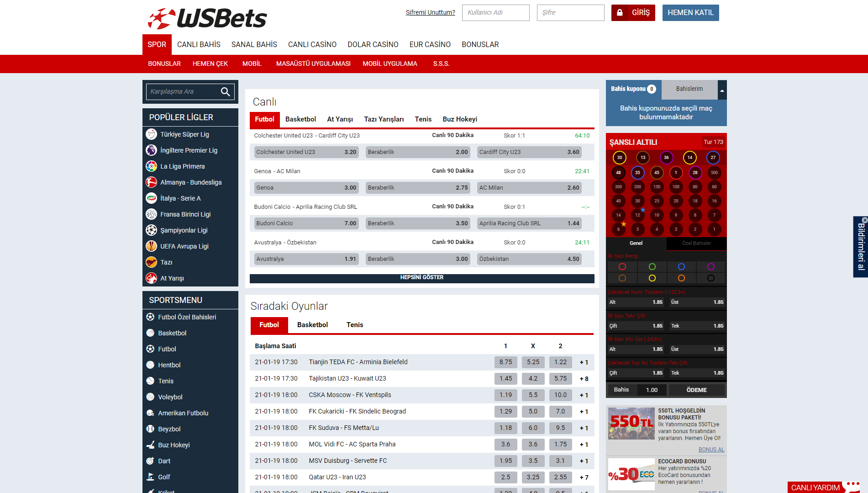Image resolution: width=868 pixels, height=493 pixels.
Task: Collapse the bet slip with arrow
Action: [722, 90]
